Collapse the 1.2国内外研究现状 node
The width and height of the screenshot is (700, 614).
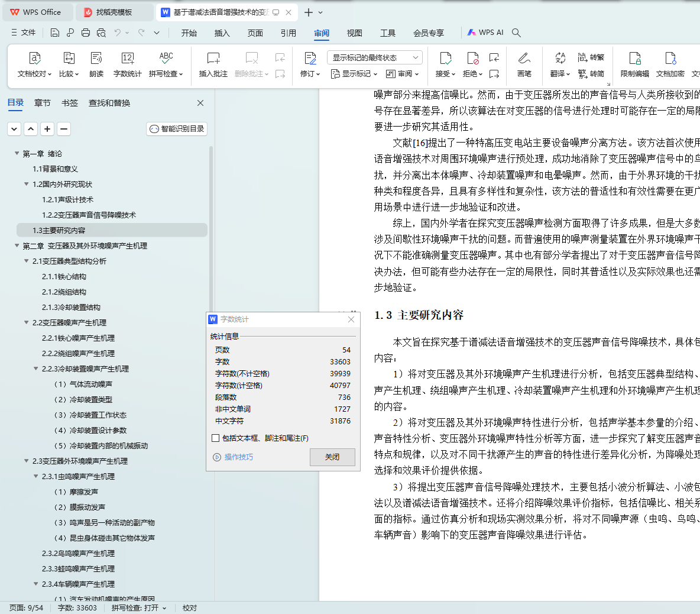tap(27, 184)
